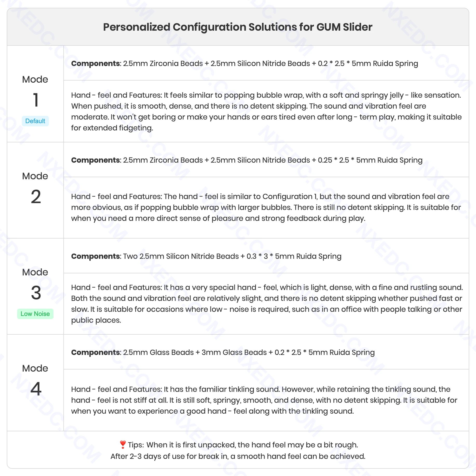Select the Mode 2 label

(x=35, y=176)
